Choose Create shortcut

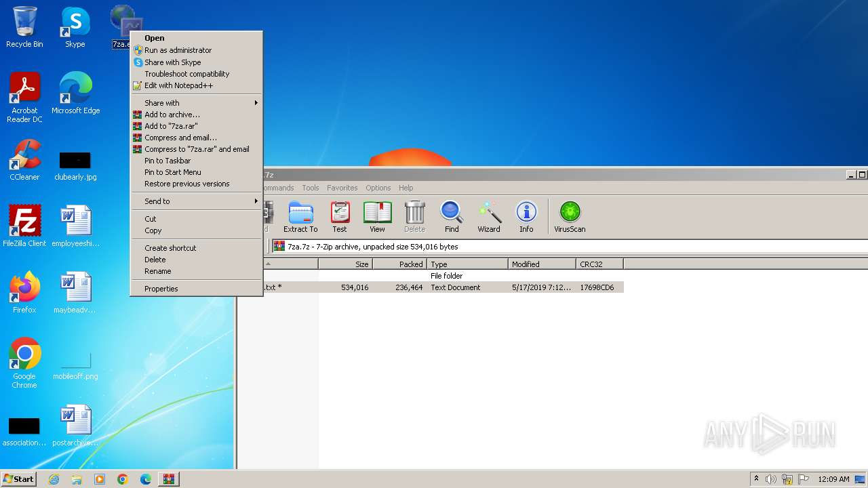point(196,248)
